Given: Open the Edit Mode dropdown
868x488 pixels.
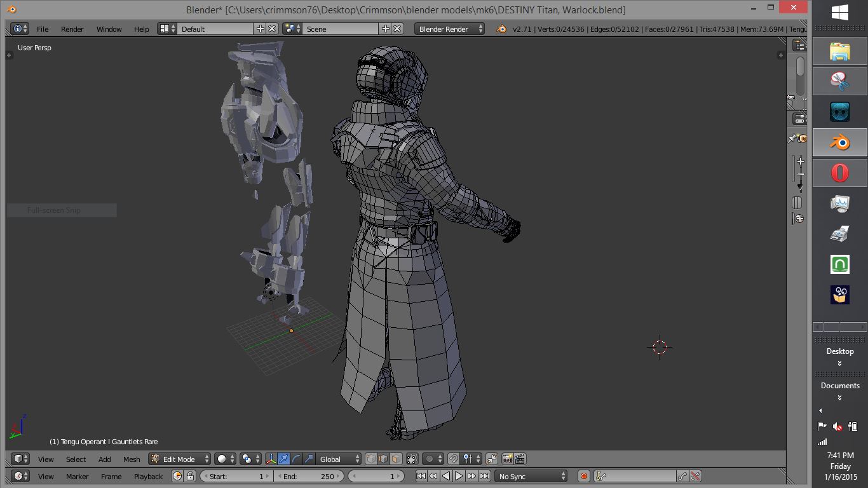Looking at the screenshot, I should click(179, 459).
